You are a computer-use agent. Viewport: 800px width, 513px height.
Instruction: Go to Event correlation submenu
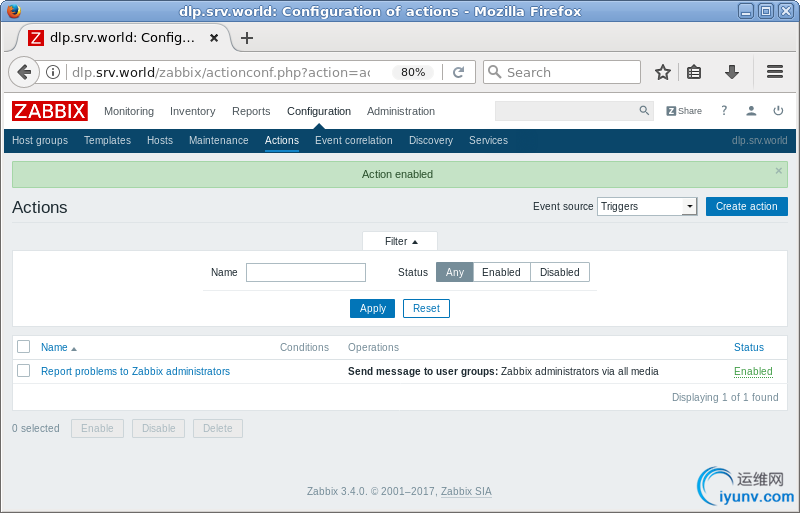(354, 140)
